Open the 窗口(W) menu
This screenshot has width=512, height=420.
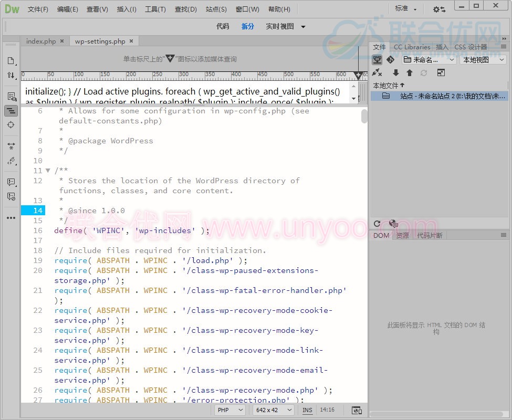[x=247, y=9]
